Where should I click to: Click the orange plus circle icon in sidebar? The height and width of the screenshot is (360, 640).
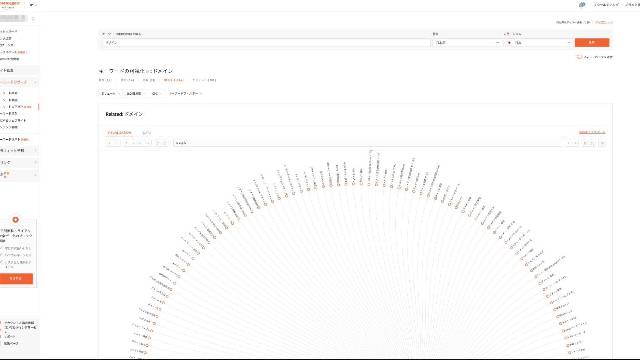[x=16, y=220]
